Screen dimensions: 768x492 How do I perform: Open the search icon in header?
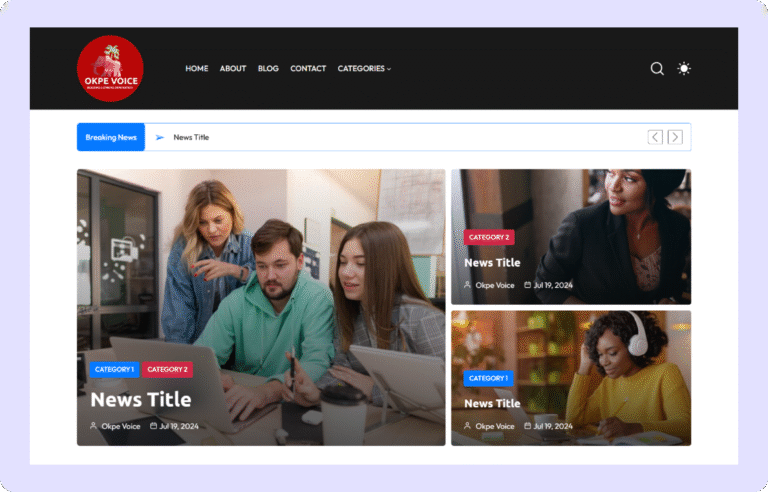click(657, 69)
